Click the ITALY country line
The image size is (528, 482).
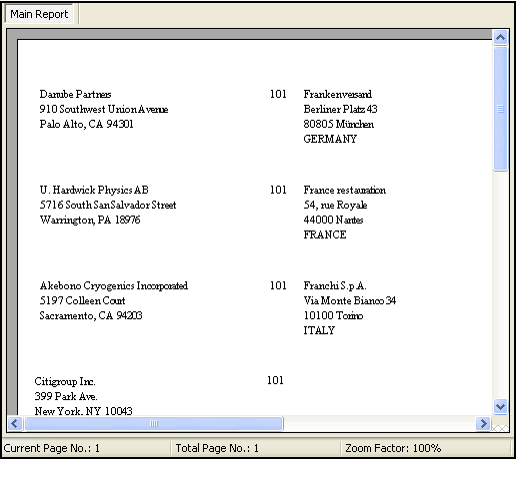click(319, 330)
